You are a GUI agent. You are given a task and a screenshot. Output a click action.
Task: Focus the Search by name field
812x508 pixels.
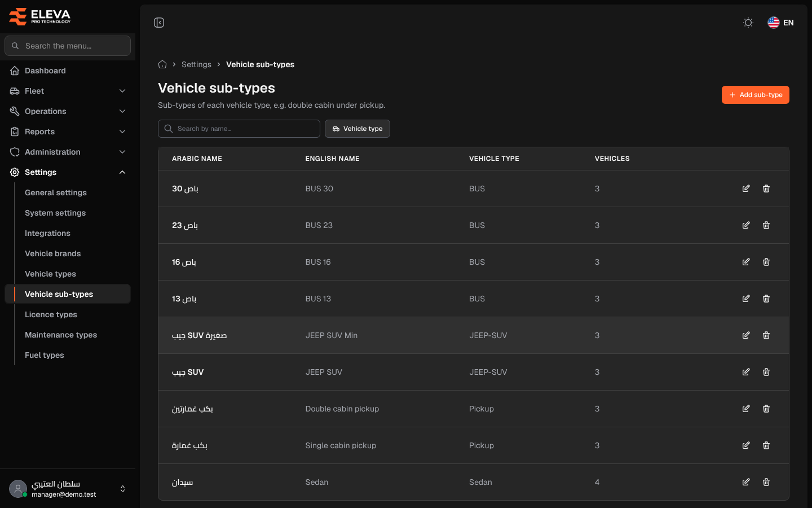239,129
